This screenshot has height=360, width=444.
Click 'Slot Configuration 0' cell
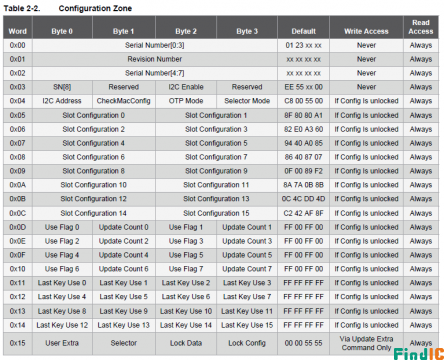[94, 115]
